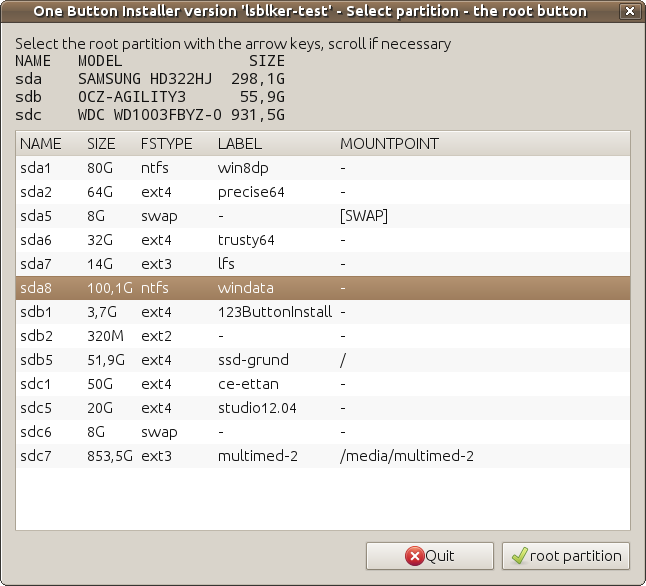This screenshot has height=586, width=646.
Task: Click the Quit button
Action: coord(429,556)
